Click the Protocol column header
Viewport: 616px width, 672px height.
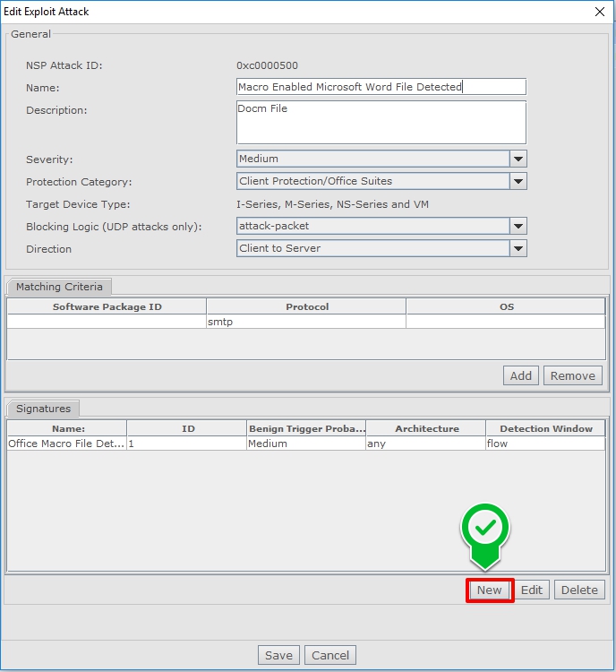[x=307, y=306]
